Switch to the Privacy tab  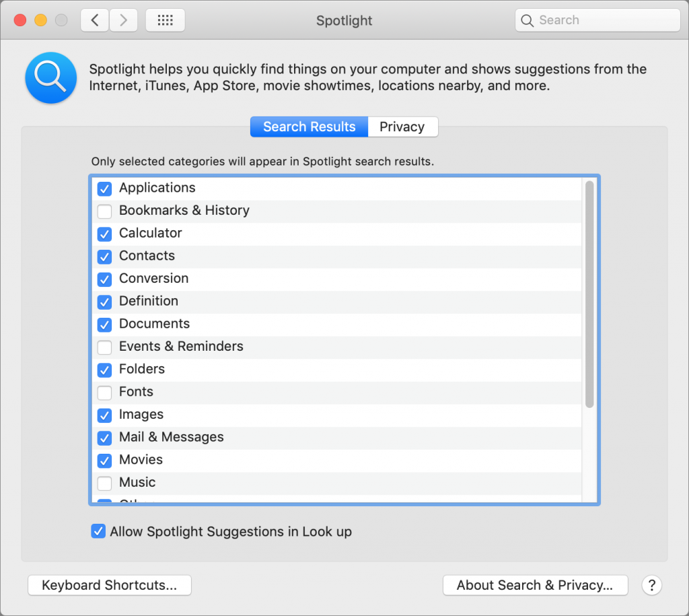pos(402,127)
